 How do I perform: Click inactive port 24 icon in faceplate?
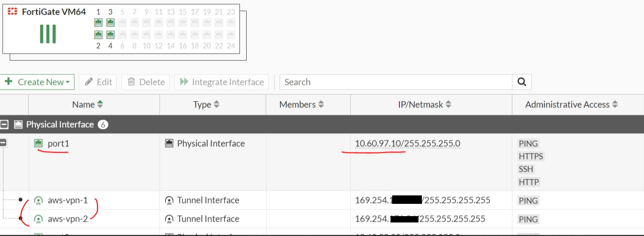(x=231, y=35)
